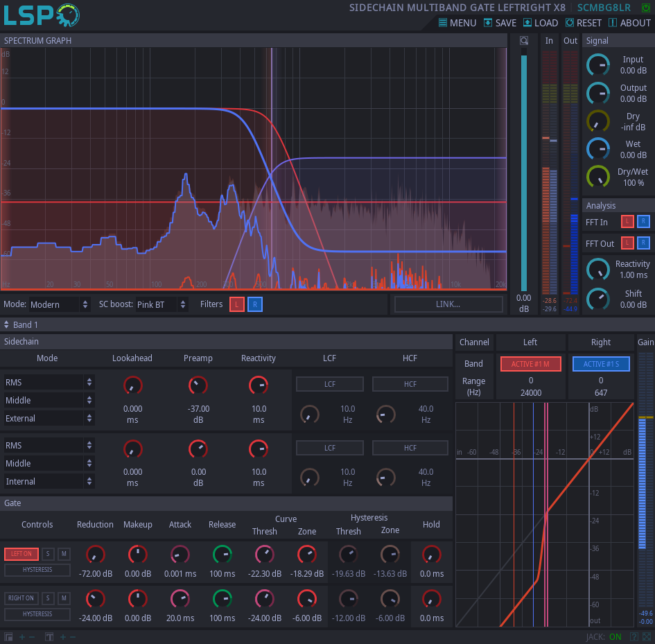Click the LINK... button
The height and width of the screenshot is (644, 655).
(x=448, y=304)
